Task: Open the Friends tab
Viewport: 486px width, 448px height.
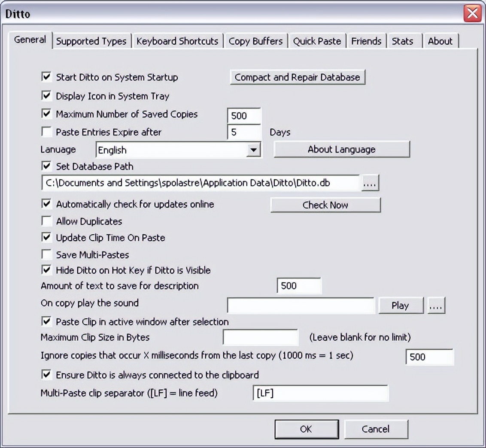Action: tap(366, 41)
